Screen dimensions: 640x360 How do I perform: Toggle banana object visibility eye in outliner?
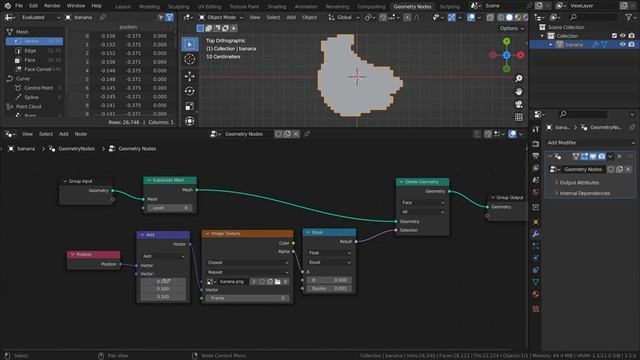623,44
